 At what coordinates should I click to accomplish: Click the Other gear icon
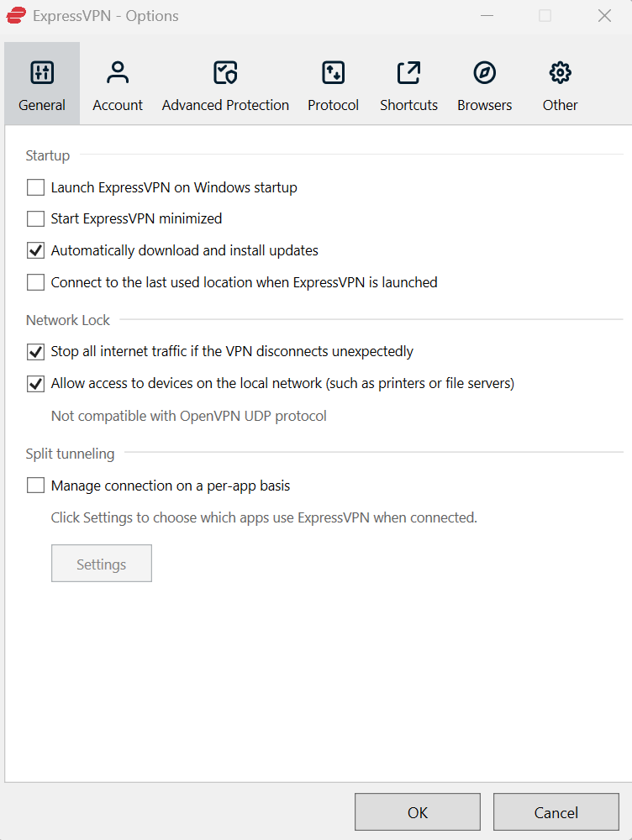click(x=560, y=73)
